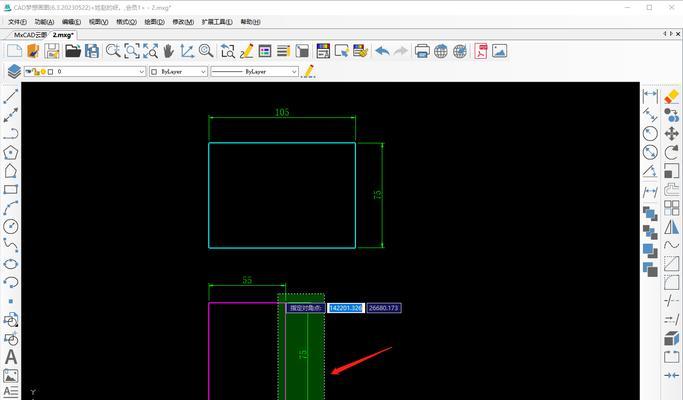Click the Save As floppy-disk icon

click(x=92, y=51)
